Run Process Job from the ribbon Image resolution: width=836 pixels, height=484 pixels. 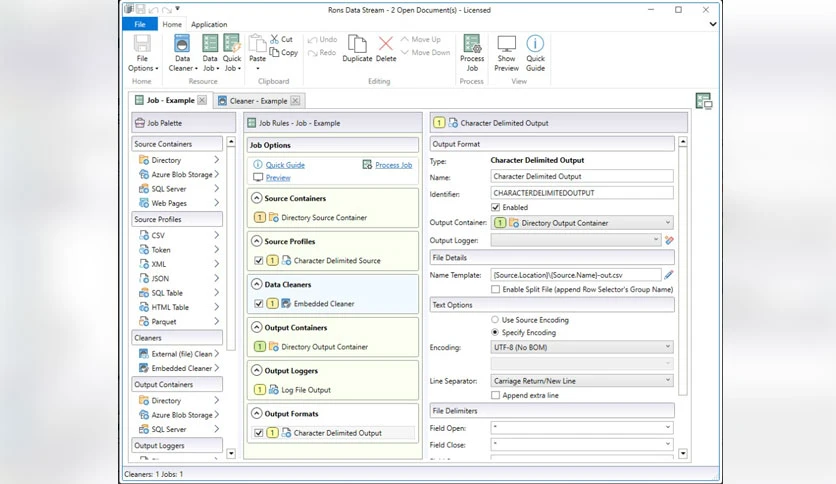click(472, 53)
